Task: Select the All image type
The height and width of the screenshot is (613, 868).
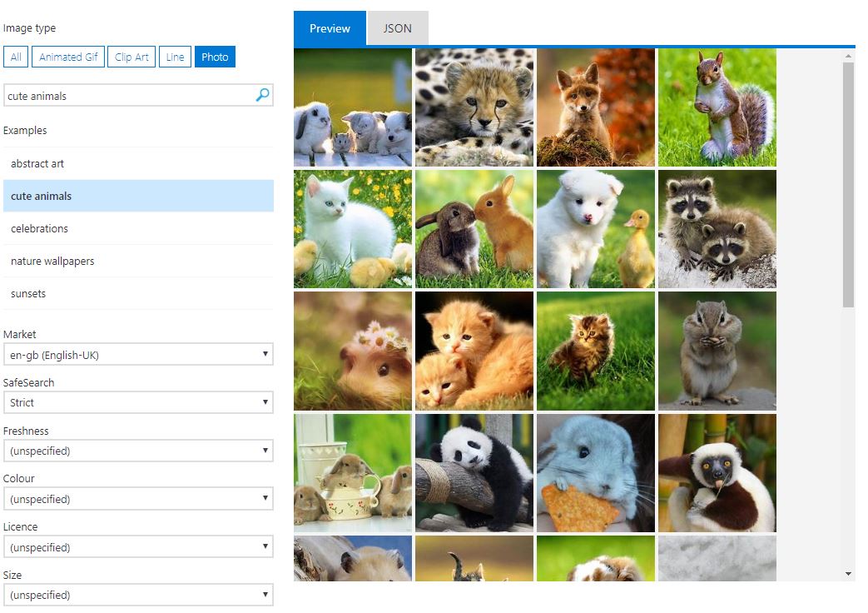Action: (x=16, y=57)
